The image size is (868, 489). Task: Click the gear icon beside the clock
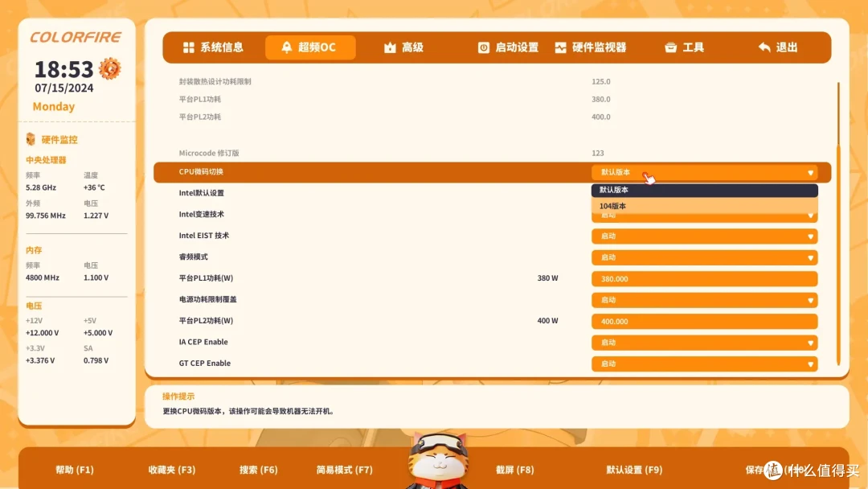(x=109, y=68)
